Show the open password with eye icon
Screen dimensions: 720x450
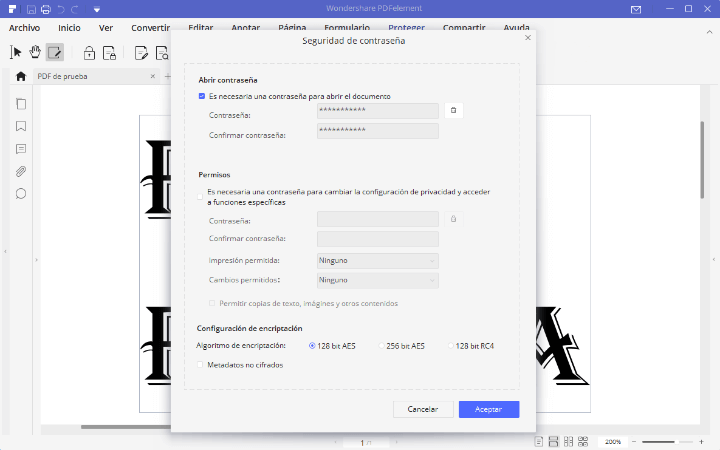tap(454, 110)
